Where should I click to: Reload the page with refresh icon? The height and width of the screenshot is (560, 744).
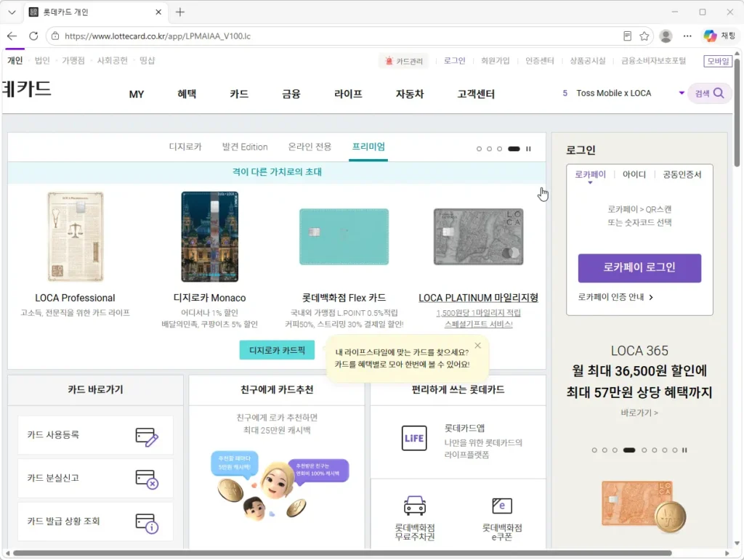click(x=33, y=36)
